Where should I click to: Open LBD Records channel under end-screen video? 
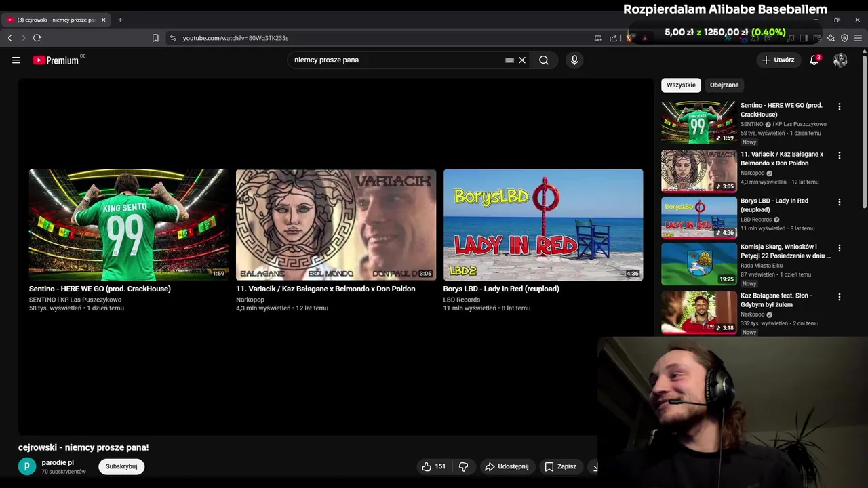[x=462, y=300]
